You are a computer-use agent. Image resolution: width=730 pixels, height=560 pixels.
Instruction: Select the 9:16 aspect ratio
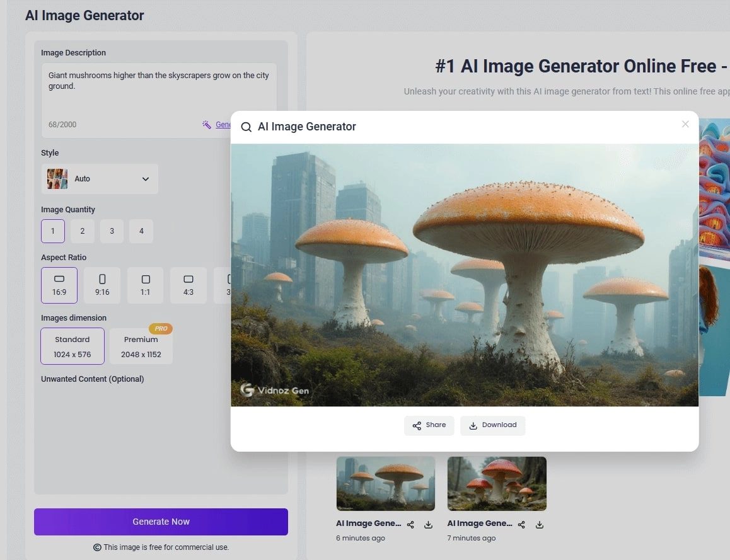pyautogui.click(x=101, y=285)
